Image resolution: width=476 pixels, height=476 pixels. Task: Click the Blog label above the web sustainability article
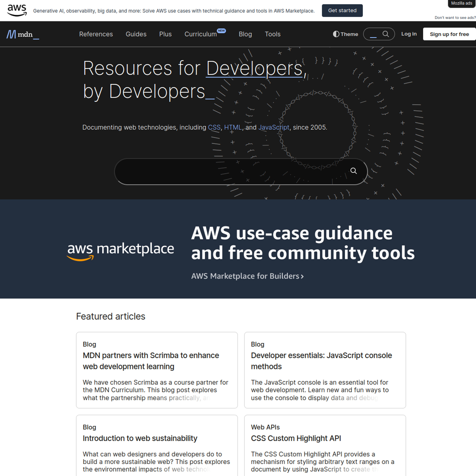point(89,427)
